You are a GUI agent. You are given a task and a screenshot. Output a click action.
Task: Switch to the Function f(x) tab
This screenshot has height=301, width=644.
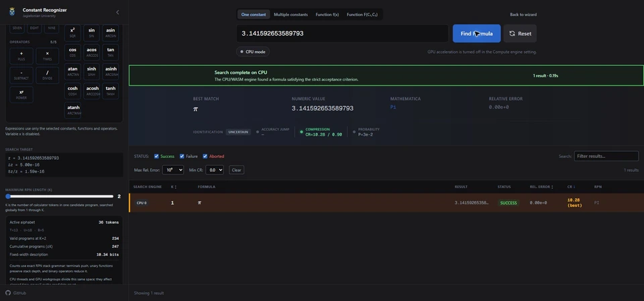[327, 14]
